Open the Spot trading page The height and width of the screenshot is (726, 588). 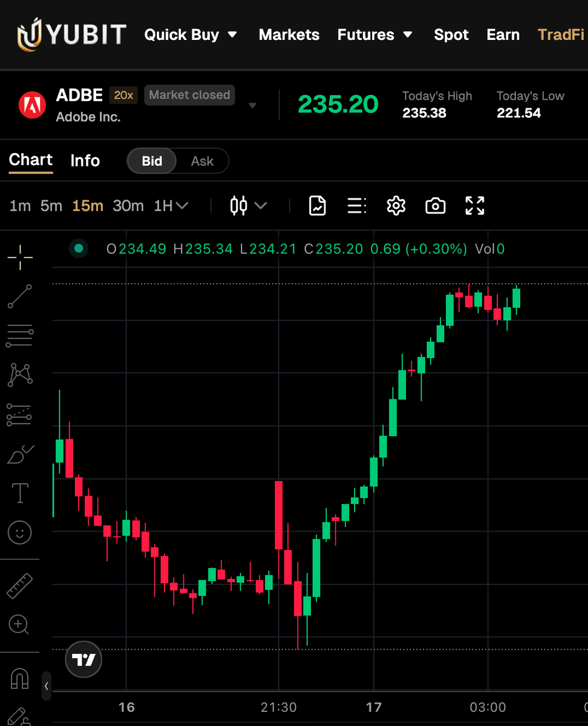click(x=451, y=34)
